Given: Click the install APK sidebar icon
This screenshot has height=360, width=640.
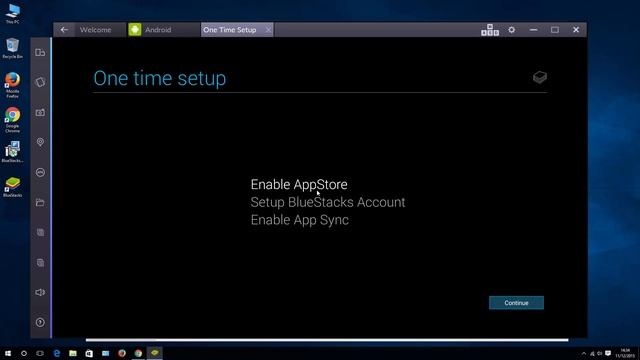Looking at the screenshot, I should (x=40, y=172).
